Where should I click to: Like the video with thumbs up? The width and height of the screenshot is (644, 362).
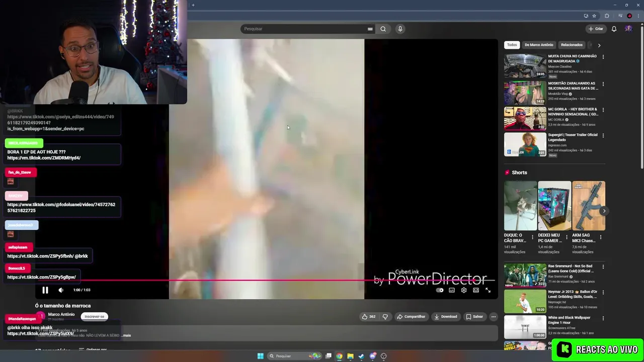(368, 317)
